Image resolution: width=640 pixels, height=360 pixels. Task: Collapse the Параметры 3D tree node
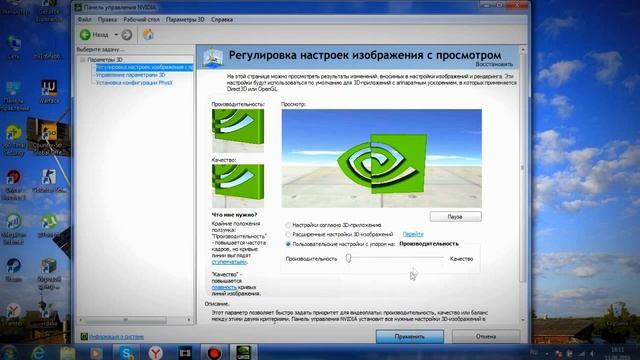pyautogui.click(x=83, y=60)
